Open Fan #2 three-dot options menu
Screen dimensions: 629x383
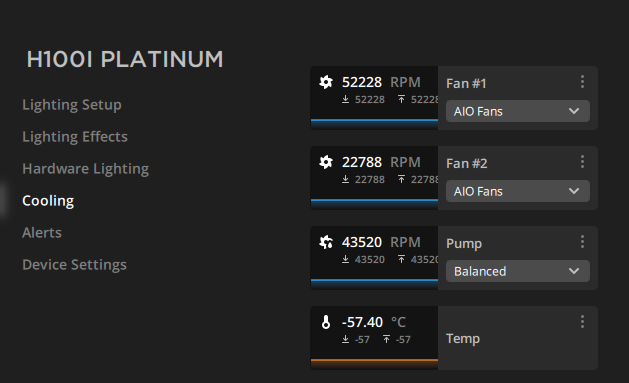point(582,162)
